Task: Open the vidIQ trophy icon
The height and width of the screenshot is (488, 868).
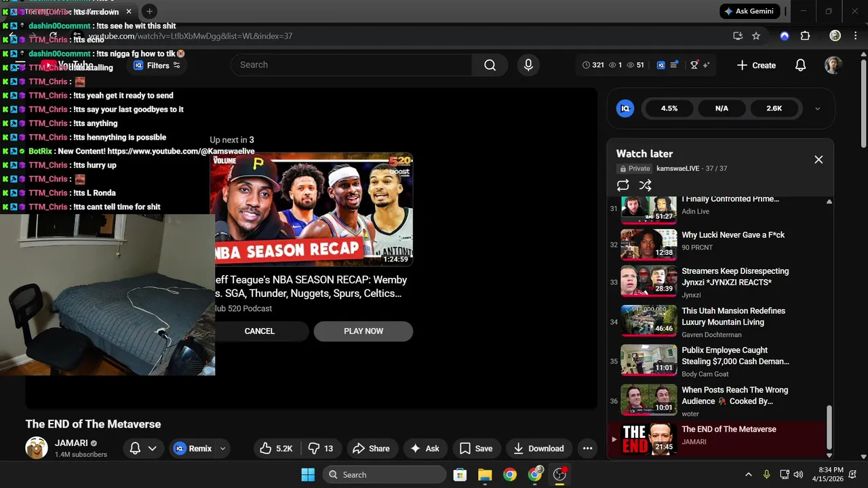Action: click(x=694, y=65)
